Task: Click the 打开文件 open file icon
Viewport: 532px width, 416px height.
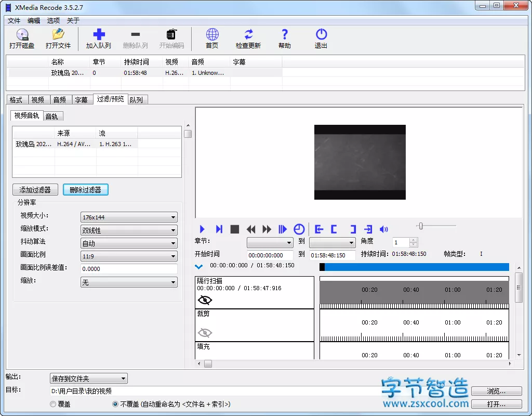Action: click(58, 38)
